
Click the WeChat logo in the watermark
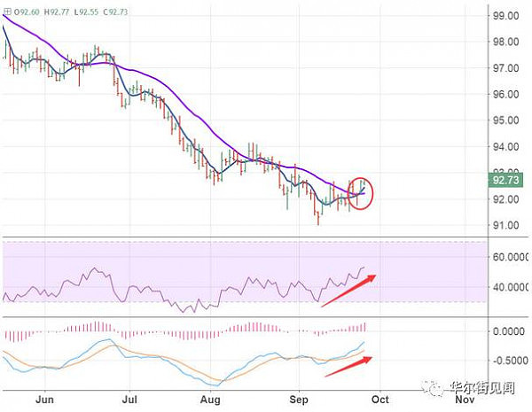tap(433, 388)
